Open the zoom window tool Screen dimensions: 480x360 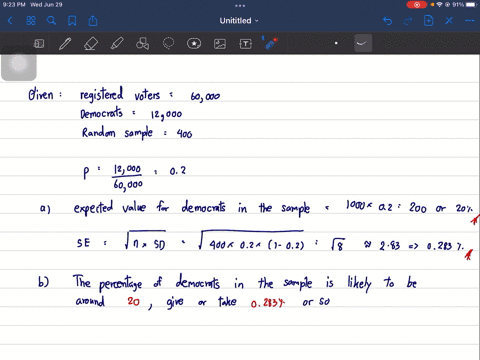click(x=39, y=44)
